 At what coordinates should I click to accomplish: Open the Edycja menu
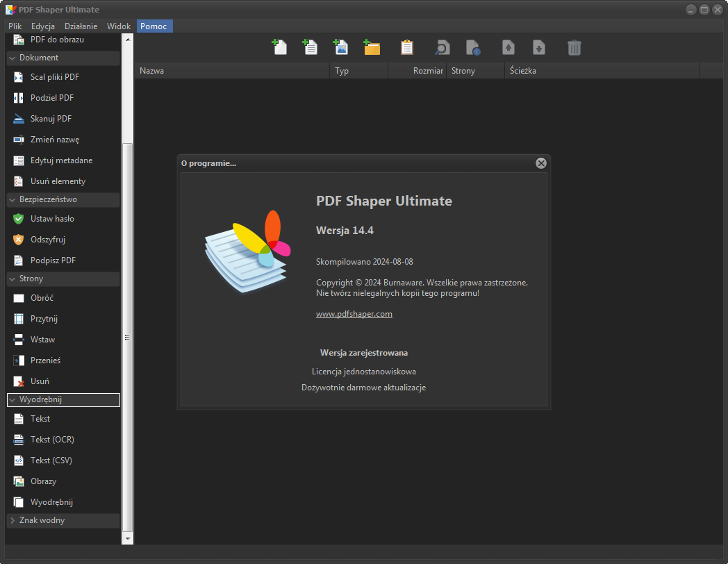click(42, 26)
